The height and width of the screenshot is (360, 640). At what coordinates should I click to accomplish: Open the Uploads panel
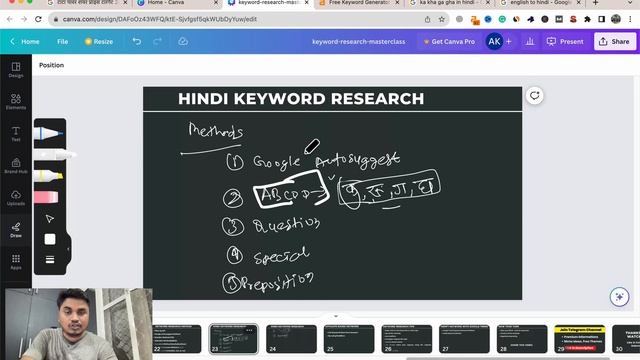point(16,198)
